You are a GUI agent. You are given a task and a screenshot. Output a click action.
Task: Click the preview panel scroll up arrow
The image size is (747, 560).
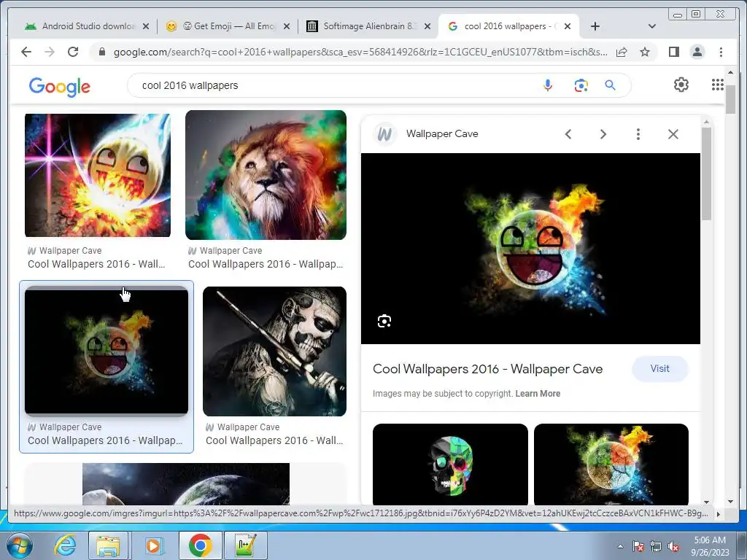(706, 122)
